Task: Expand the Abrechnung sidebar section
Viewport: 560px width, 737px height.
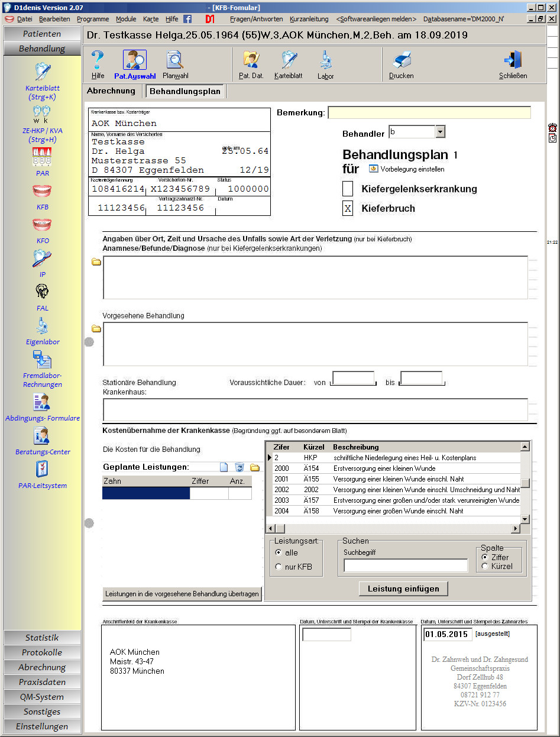Action: click(x=43, y=667)
